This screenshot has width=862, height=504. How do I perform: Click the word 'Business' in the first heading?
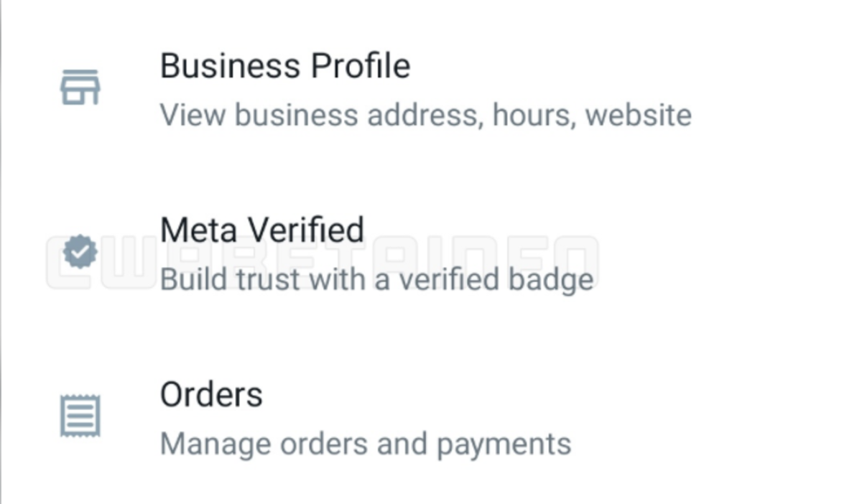click(231, 65)
